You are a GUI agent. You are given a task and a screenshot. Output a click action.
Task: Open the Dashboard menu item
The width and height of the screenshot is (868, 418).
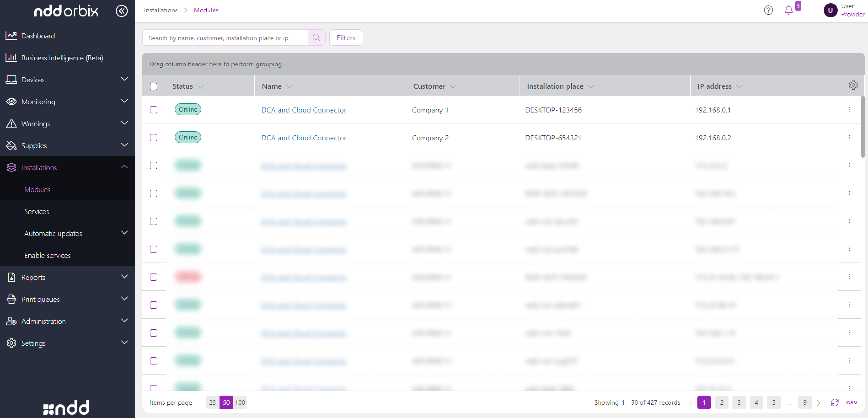tap(38, 36)
